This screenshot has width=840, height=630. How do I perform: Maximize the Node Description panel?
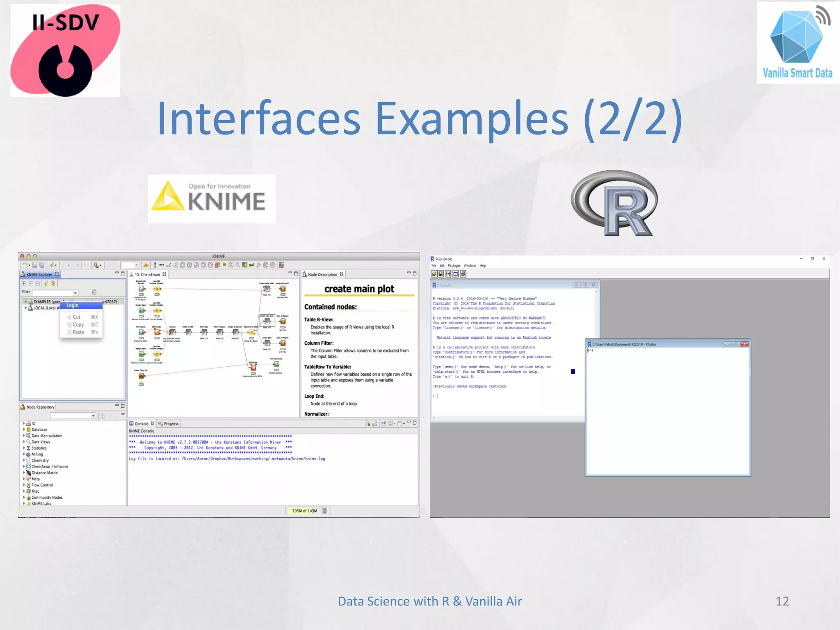click(415, 273)
